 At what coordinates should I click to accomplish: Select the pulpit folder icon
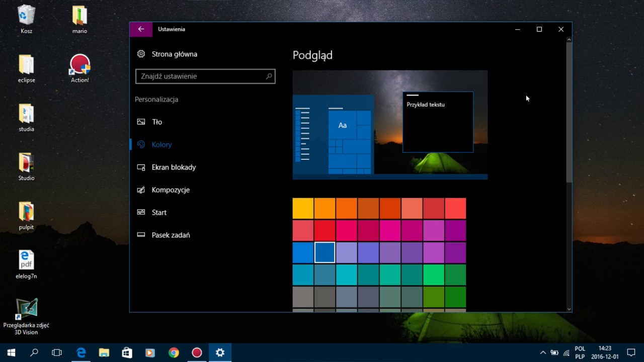[26, 216]
